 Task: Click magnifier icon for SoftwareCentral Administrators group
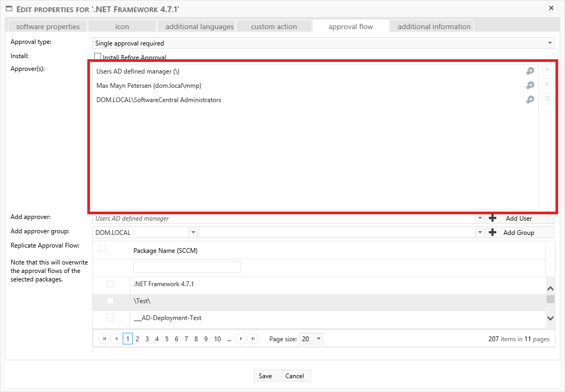pos(530,99)
